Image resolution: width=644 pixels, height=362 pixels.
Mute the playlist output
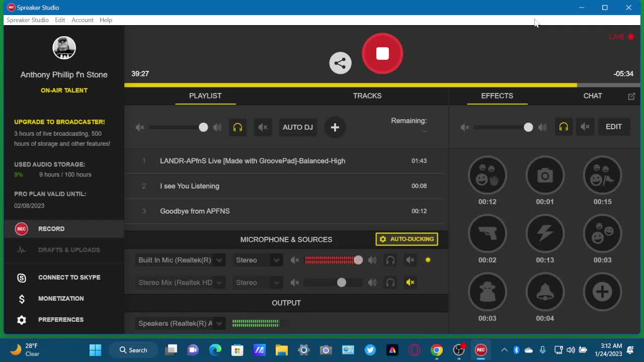pos(263,127)
